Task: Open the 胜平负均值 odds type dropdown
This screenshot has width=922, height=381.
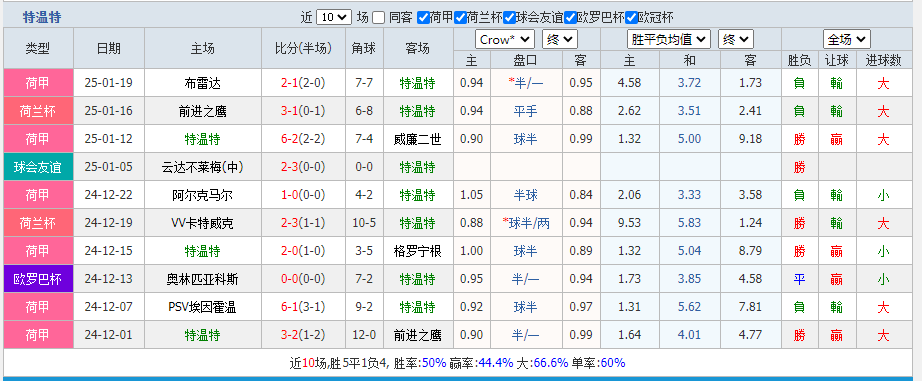Action: 669,39
